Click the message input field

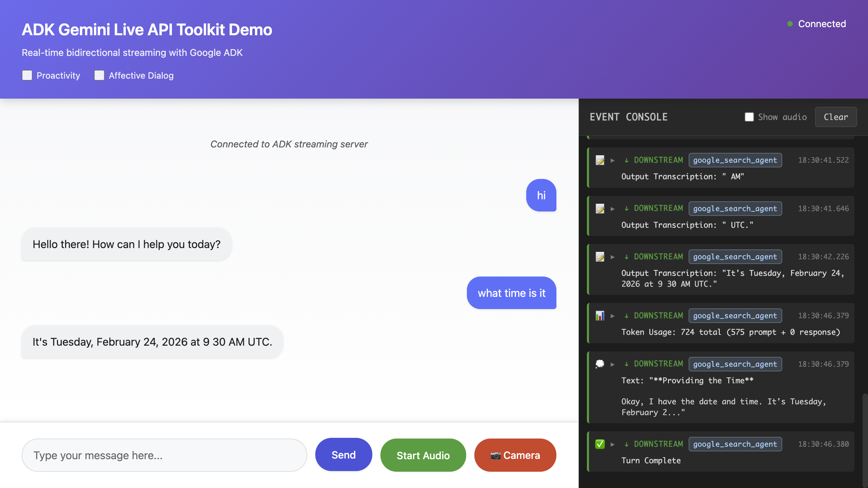pyautogui.click(x=164, y=455)
